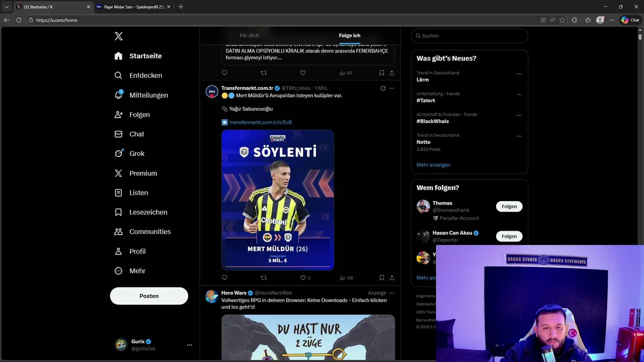Reply to the Fenerbahçe post with 63 views
This screenshot has width=644, height=362.
[224, 73]
